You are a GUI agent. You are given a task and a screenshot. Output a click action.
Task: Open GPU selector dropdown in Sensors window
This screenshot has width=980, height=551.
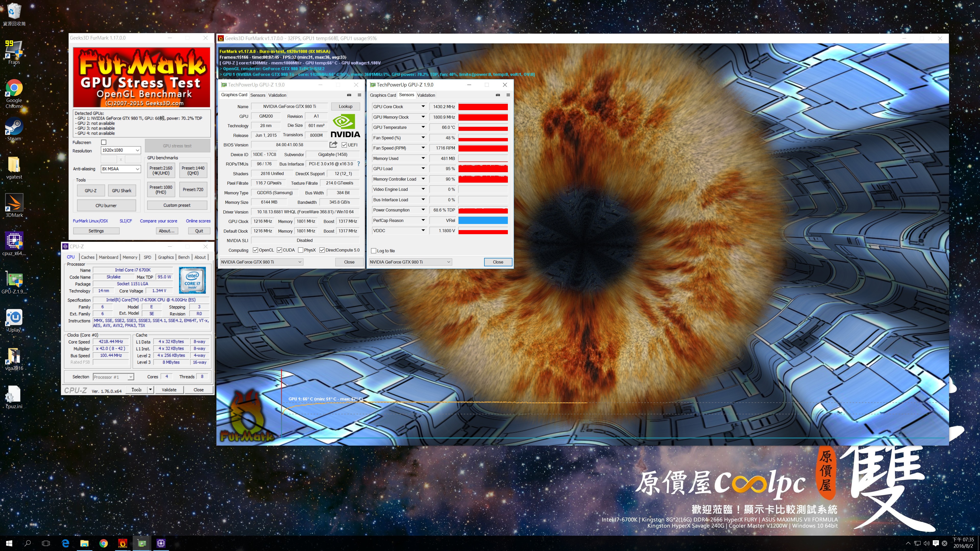(410, 262)
